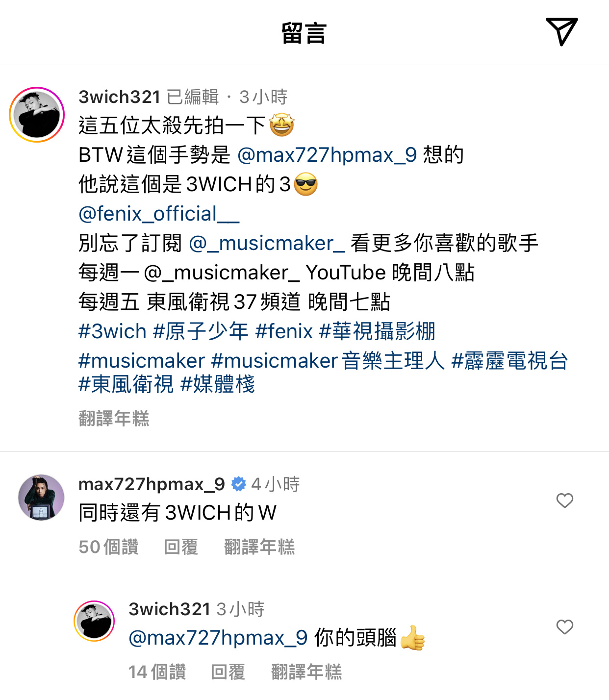Tap the #媒體棧 hashtag

(218, 384)
